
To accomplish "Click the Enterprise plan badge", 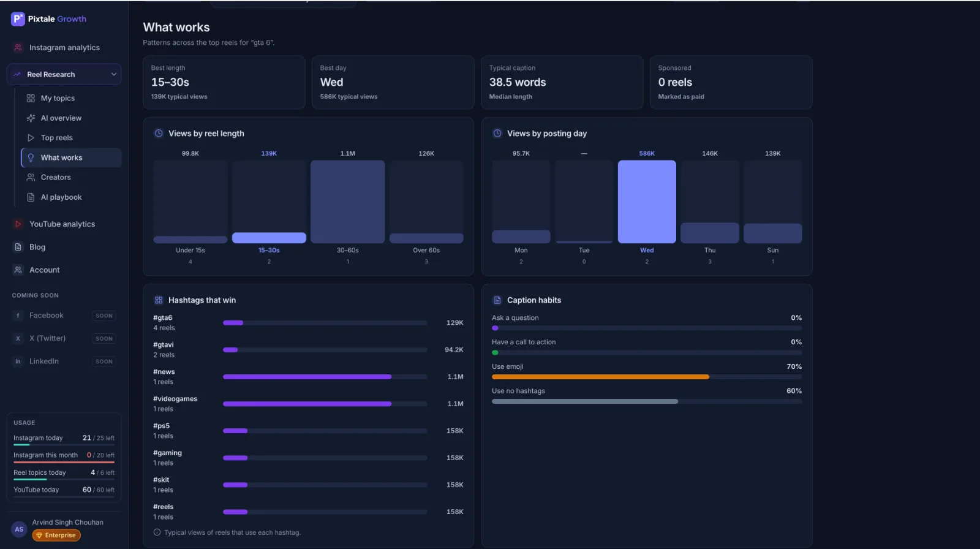I will click(x=56, y=536).
